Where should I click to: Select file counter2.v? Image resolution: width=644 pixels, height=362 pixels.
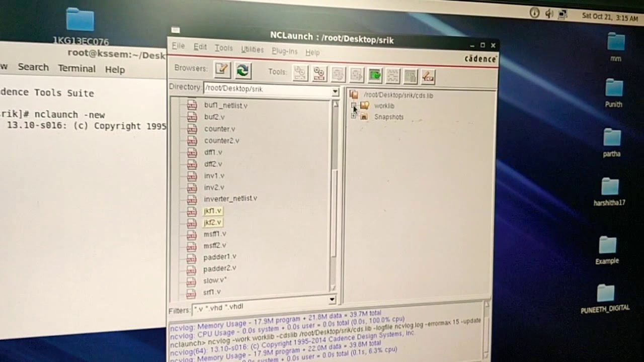tap(221, 141)
